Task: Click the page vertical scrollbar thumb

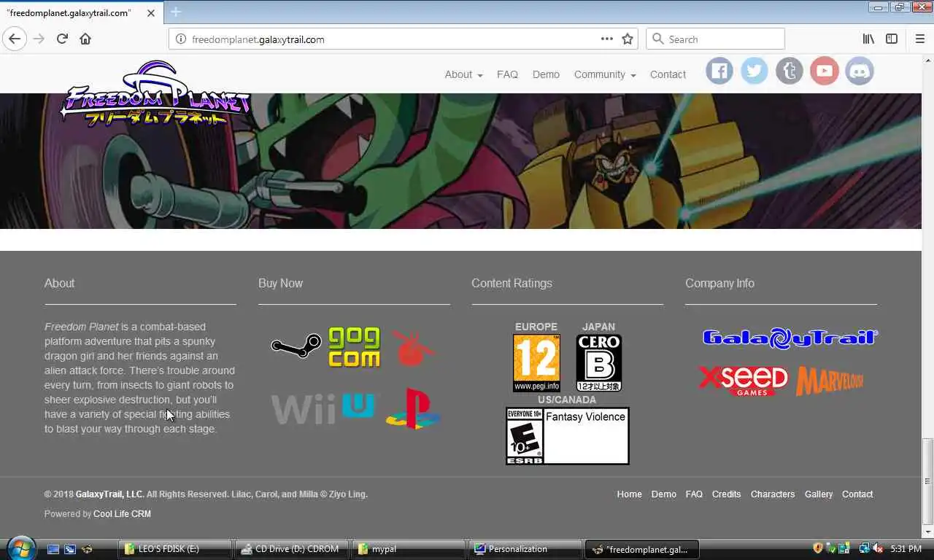Action: coord(927,481)
